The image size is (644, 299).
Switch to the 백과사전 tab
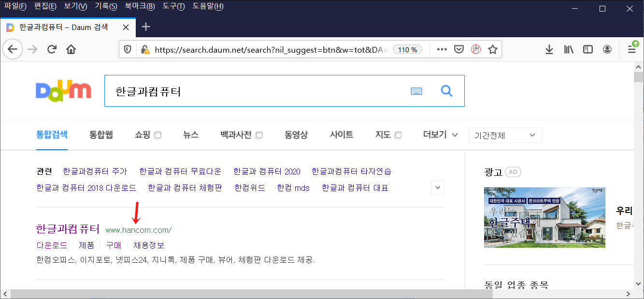pyautogui.click(x=241, y=135)
